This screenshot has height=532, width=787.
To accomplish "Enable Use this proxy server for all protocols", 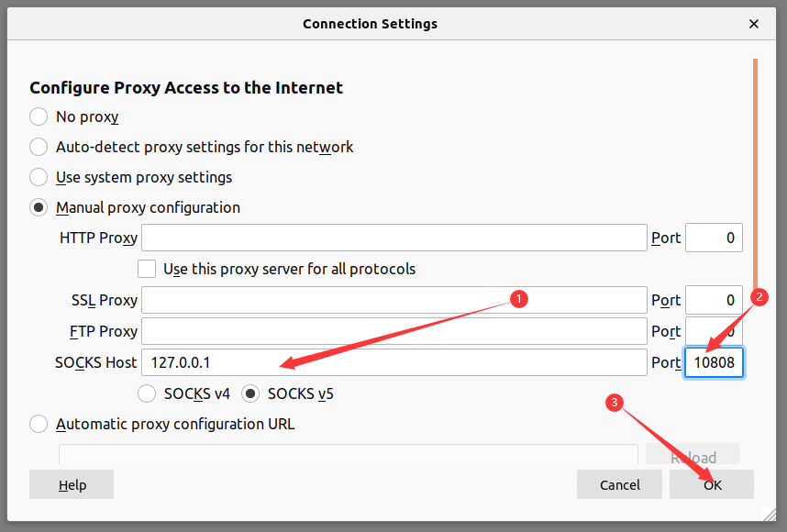I will (x=147, y=269).
